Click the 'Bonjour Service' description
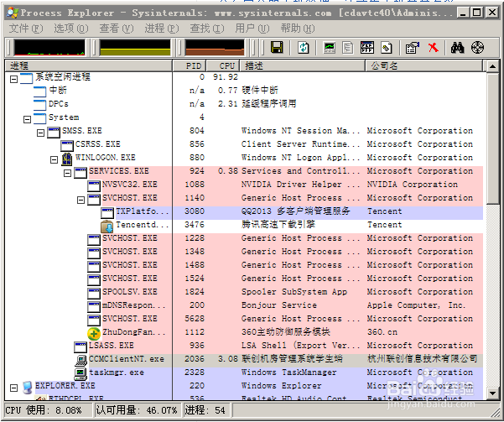 [x=279, y=306]
